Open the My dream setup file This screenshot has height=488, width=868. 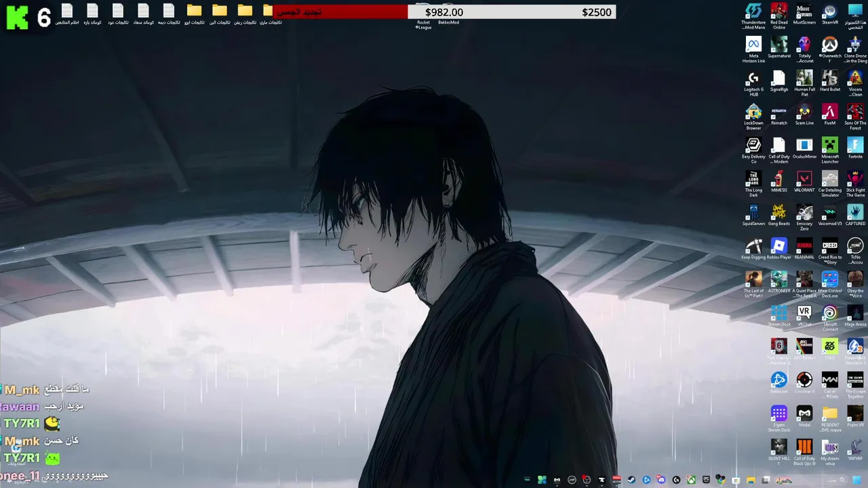point(830,453)
